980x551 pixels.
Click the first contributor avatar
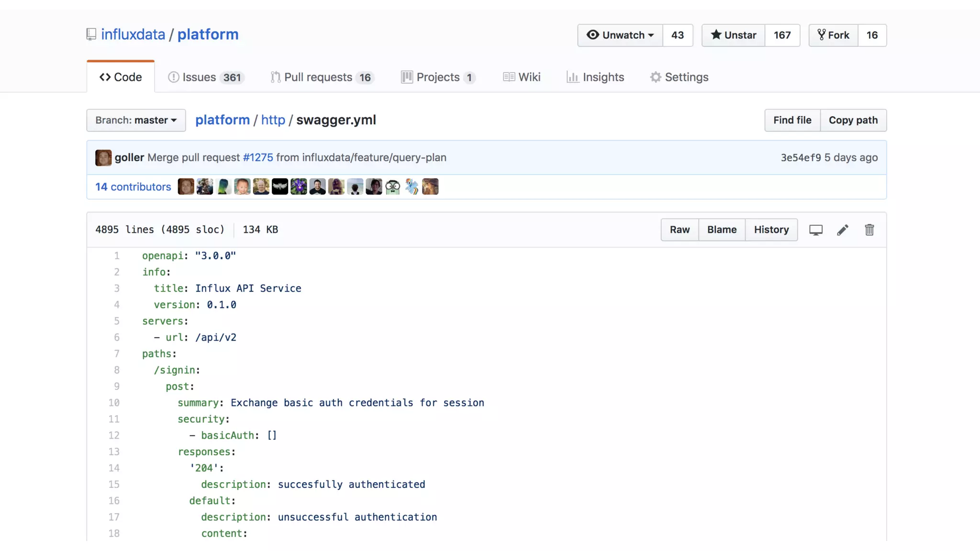point(186,187)
